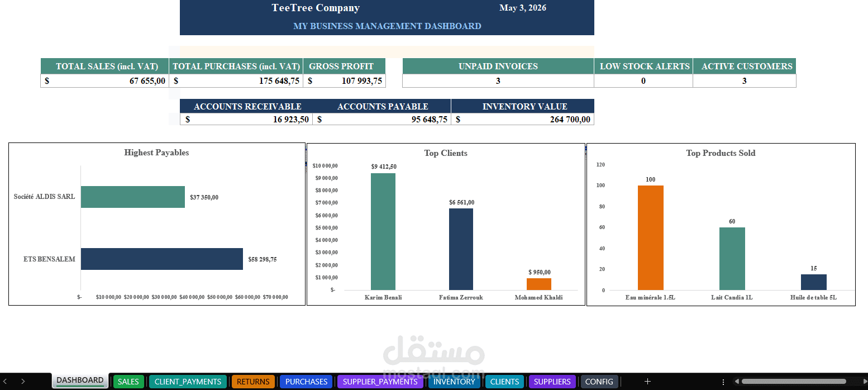The width and height of the screenshot is (868, 390).
Task: Click the TOTAL SALES (incl. VAT) header
Action: coord(104,66)
